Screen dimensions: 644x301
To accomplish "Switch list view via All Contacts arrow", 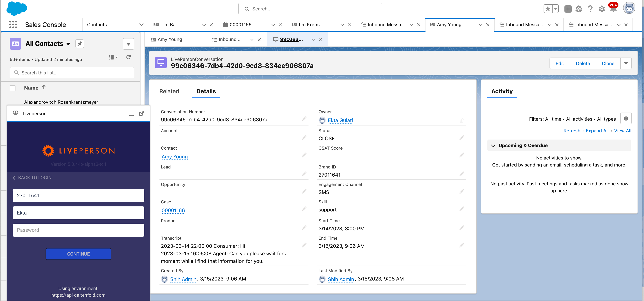I will [x=68, y=44].
